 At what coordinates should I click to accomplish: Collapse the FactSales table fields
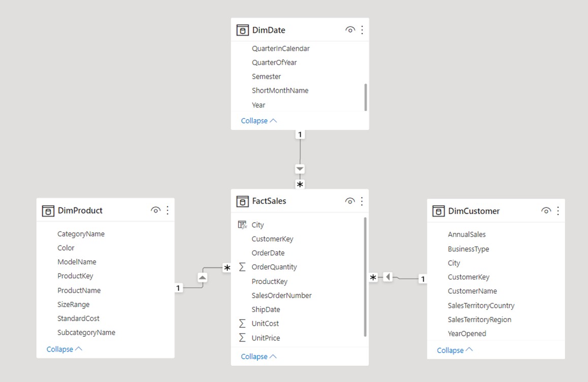click(x=258, y=357)
